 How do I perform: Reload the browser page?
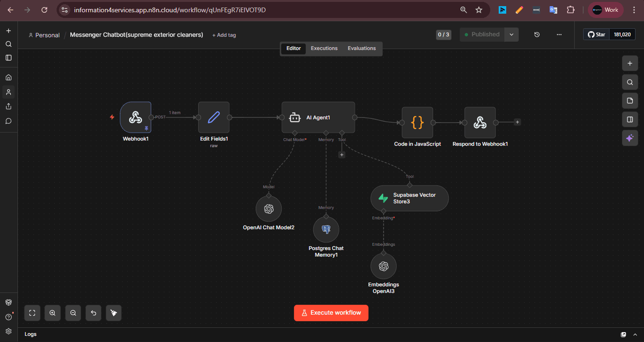point(44,9)
